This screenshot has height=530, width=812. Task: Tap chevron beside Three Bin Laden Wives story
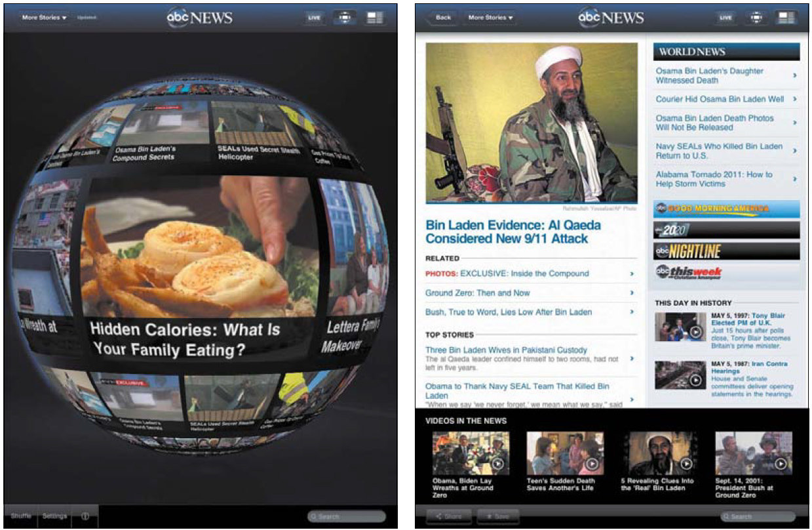click(632, 359)
